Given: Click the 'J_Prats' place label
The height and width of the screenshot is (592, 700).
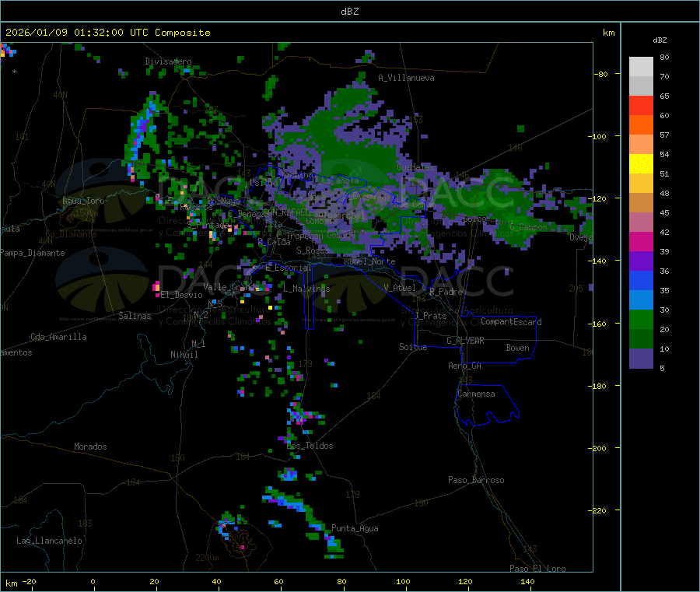Looking at the screenshot, I should click(430, 316).
